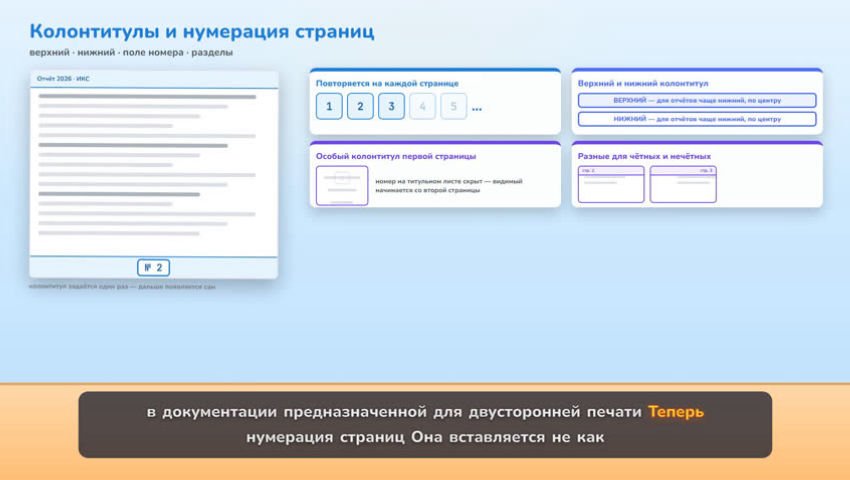Click the slide title 'Колонтитулы и нумерация страниц'

click(x=202, y=31)
